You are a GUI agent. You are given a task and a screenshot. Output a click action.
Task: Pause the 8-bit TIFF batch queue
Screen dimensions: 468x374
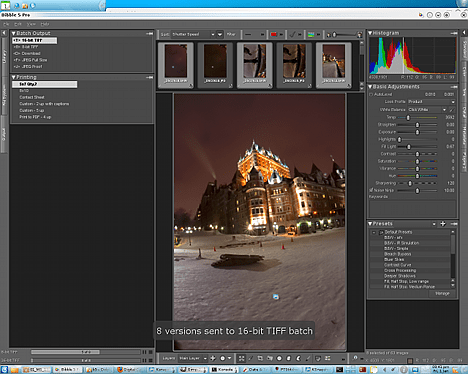[144, 352]
